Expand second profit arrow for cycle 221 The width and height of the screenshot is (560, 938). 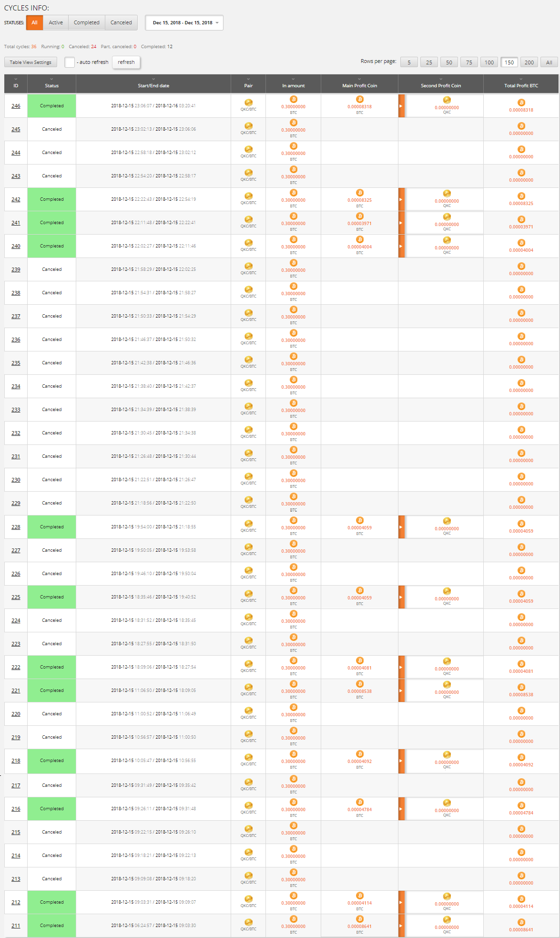[401, 691]
